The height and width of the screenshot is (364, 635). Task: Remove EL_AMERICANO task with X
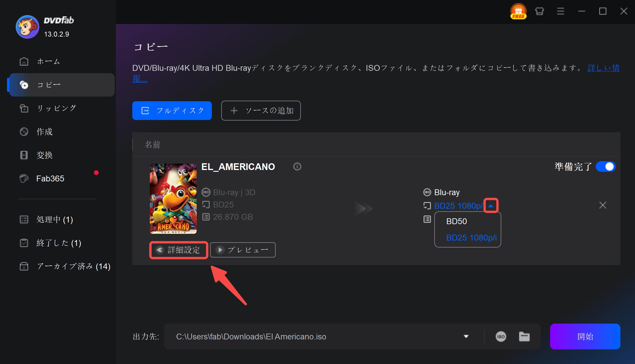(x=603, y=205)
